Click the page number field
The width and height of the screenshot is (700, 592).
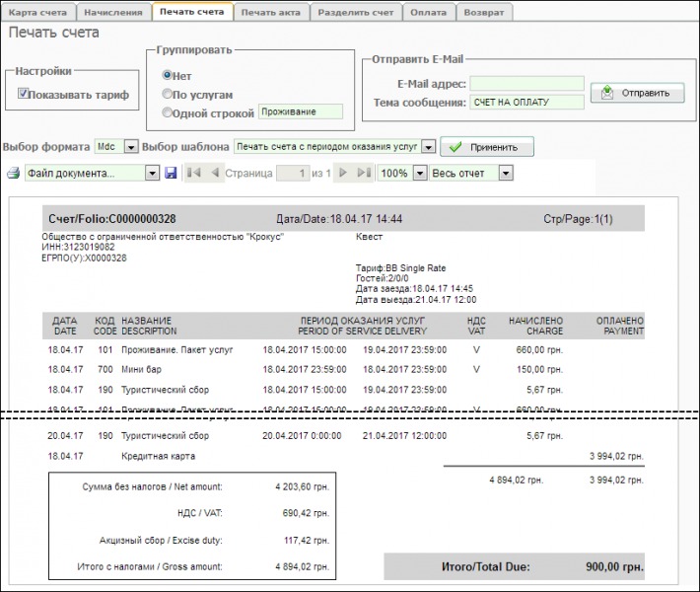291,173
